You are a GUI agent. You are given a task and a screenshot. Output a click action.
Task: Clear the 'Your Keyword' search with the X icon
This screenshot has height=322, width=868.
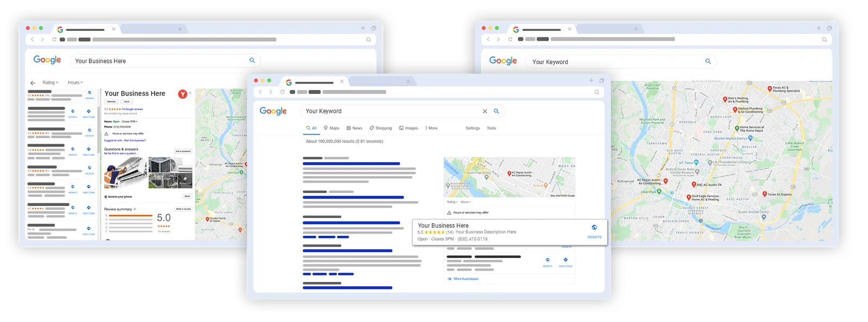(x=485, y=111)
